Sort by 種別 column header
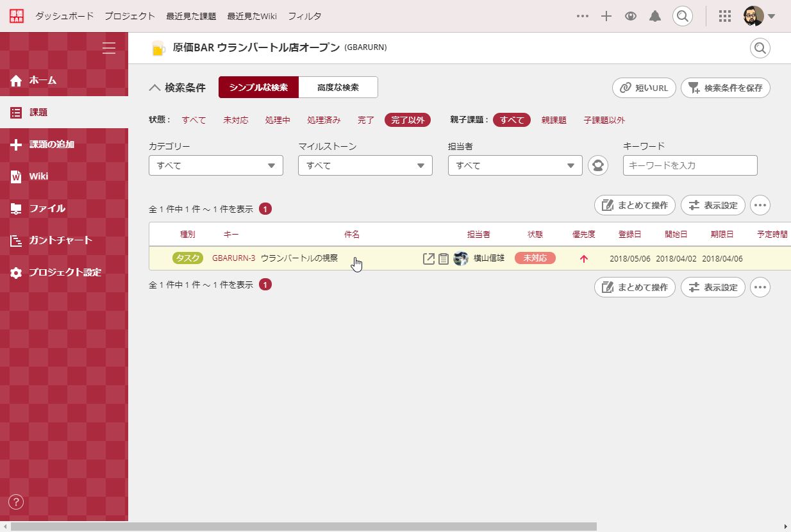Image resolution: width=791 pixels, height=532 pixels. [x=188, y=235]
